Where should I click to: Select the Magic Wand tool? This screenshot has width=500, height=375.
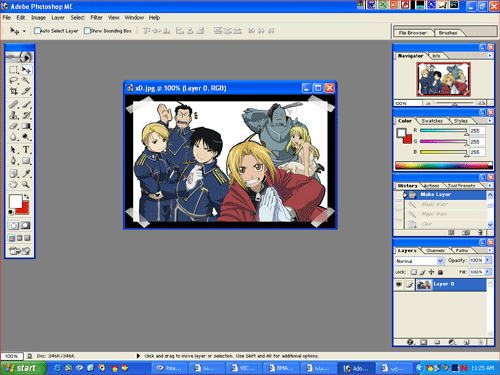click(x=26, y=80)
